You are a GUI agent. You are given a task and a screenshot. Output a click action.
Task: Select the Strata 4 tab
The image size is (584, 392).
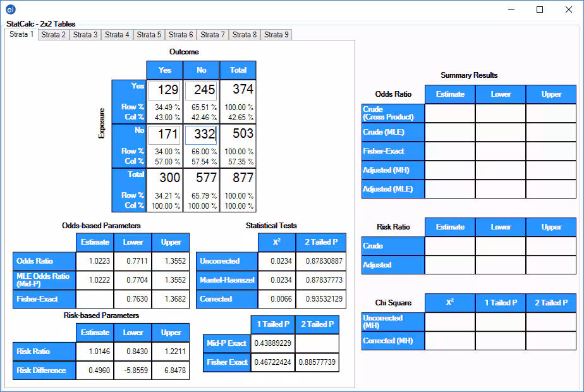pos(117,35)
